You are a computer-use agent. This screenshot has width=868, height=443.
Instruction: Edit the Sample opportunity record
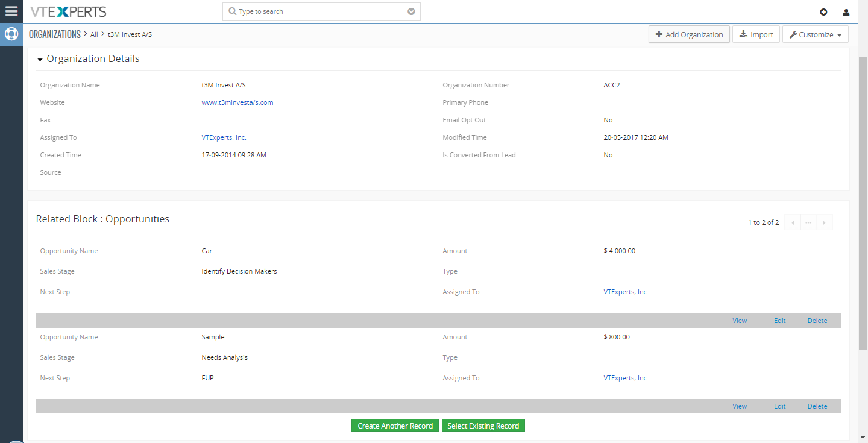pos(780,406)
